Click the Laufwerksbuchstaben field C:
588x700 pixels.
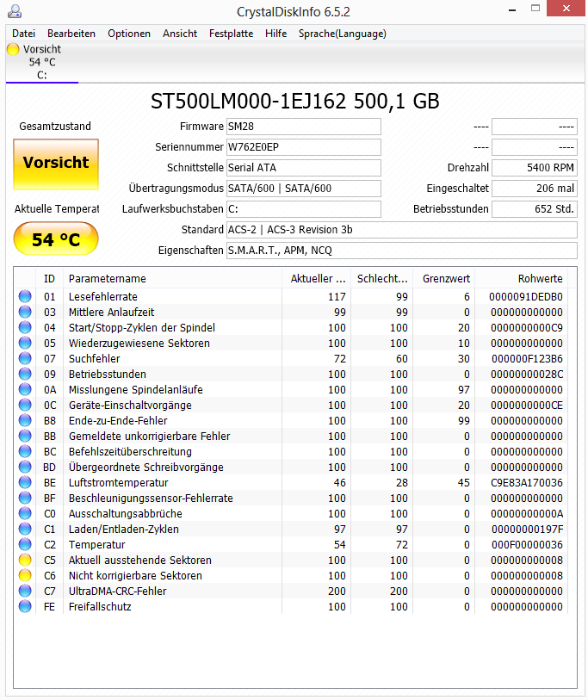coord(304,209)
